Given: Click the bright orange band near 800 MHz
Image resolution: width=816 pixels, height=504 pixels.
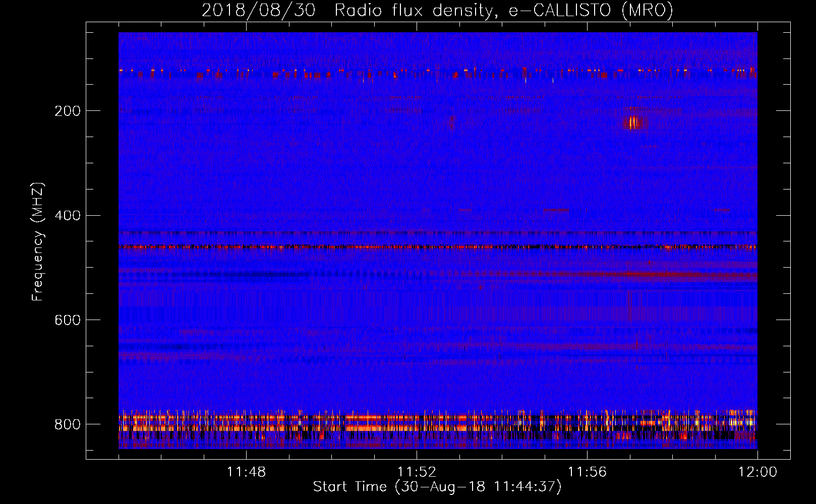Looking at the screenshot, I should point(438,422).
